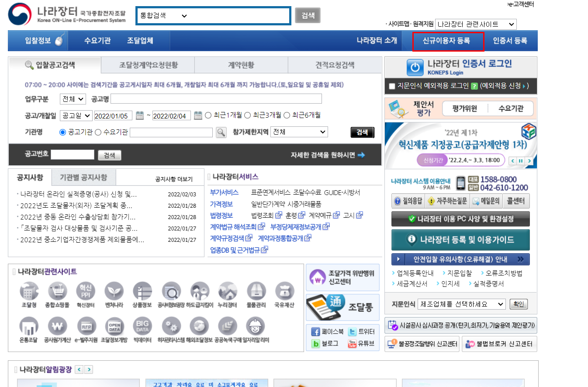This screenshot has width=588, height=387.
Task: Open the 페이스북 Facebook link
Action: (327, 331)
